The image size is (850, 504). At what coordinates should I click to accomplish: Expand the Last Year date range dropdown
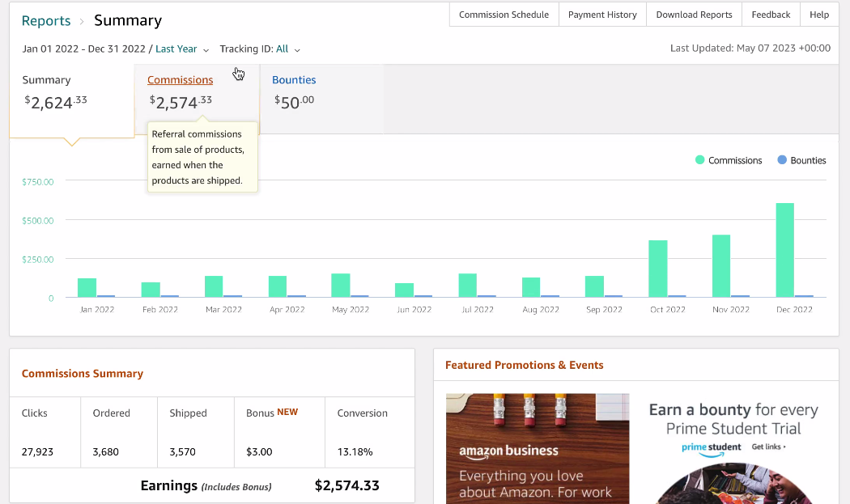point(182,49)
